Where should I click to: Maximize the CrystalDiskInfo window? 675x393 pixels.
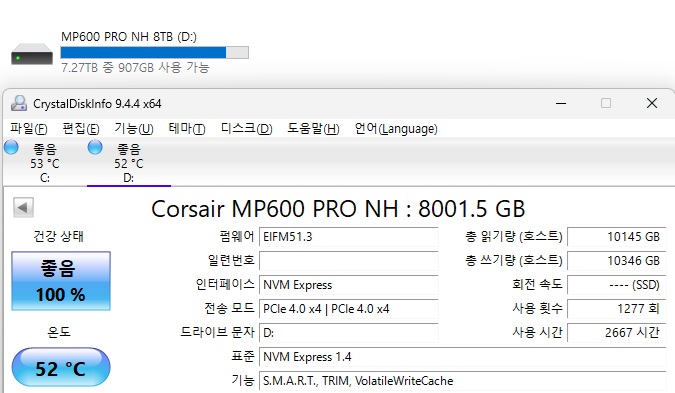606,103
